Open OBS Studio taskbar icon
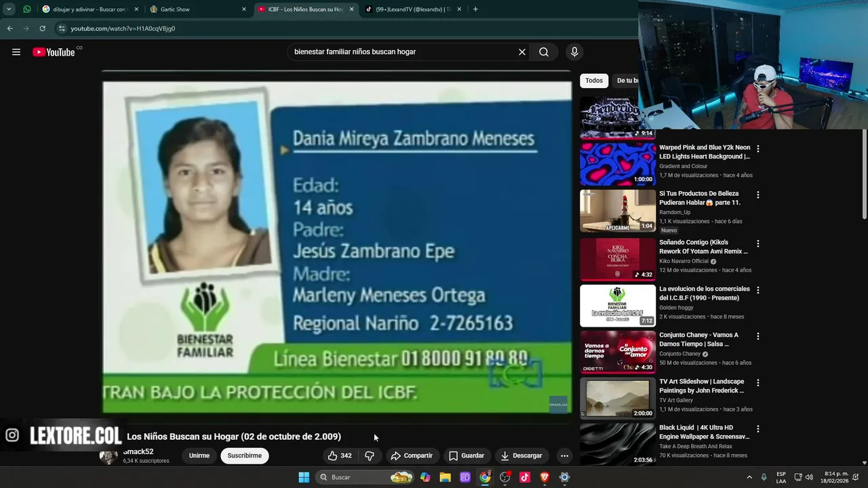Image resolution: width=868 pixels, height=488 pixels. click(x=505, y=477)
